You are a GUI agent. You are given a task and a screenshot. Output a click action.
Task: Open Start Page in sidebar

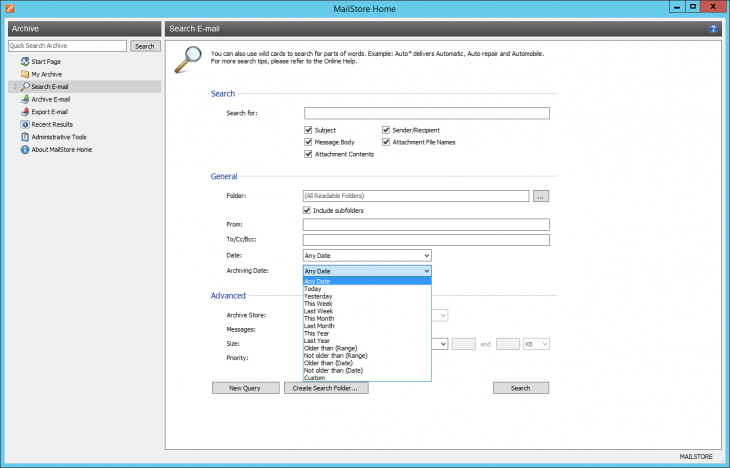[x=46, y=61]
